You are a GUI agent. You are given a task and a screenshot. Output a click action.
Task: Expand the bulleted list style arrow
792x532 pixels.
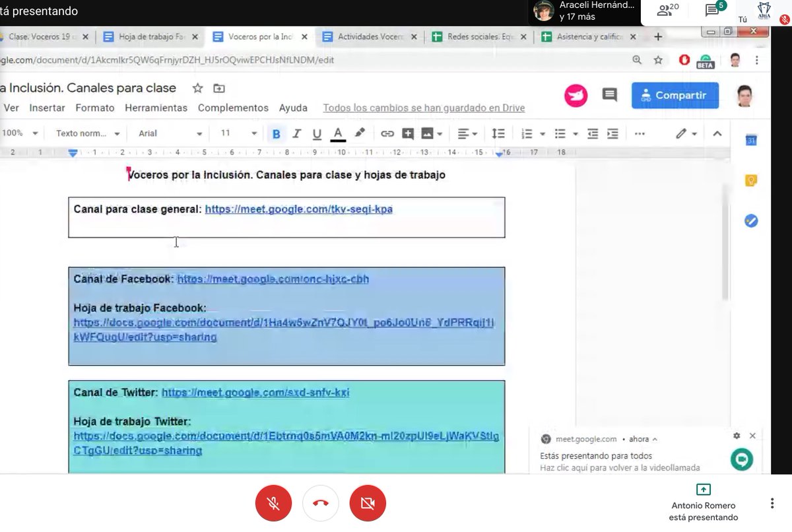[x=576, y=133]
